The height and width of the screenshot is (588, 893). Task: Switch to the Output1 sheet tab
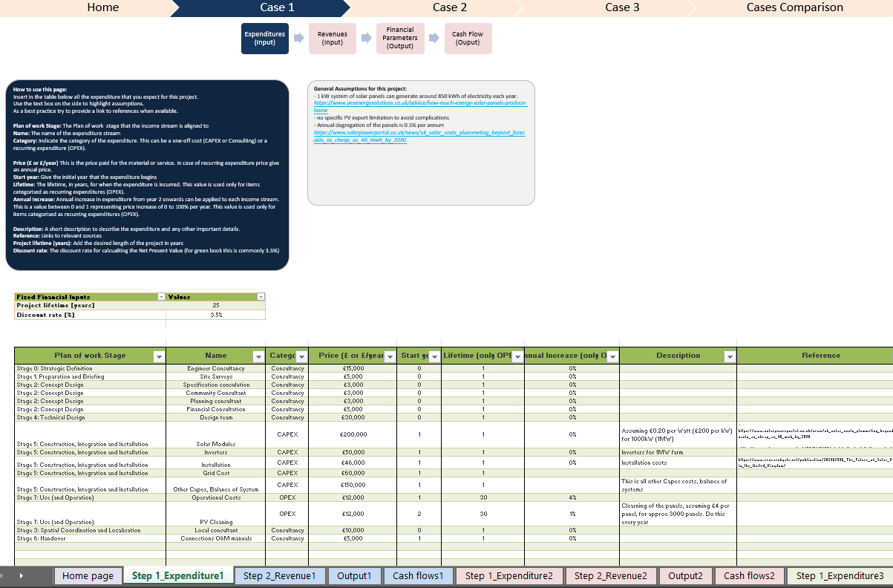[354, 576]
